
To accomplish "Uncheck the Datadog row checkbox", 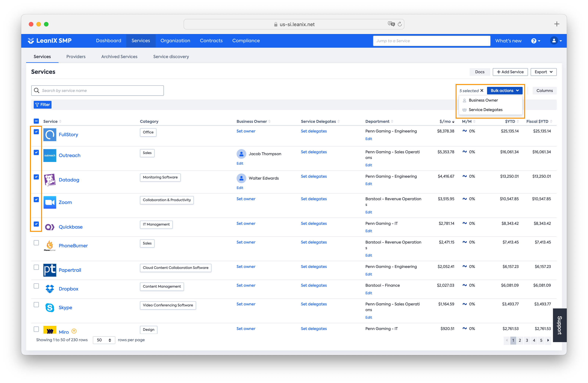I will [x=36, y=177].
